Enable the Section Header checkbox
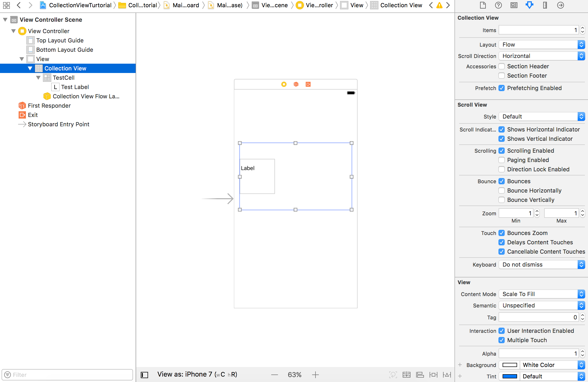 click(x=502, y=67)
